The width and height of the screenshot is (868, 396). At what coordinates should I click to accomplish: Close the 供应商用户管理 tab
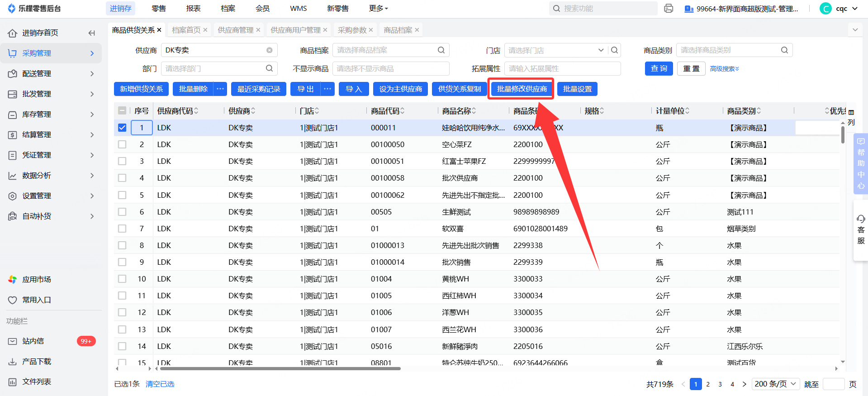[325, 30]
